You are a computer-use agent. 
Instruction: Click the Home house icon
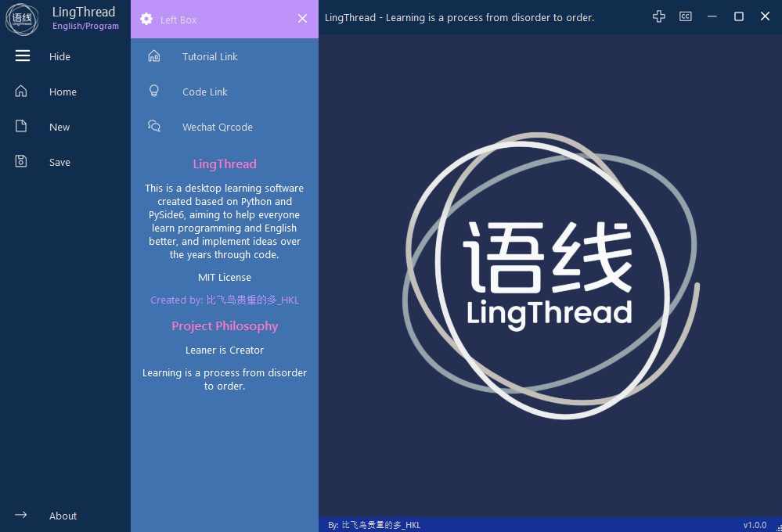(x=21, y=91)
